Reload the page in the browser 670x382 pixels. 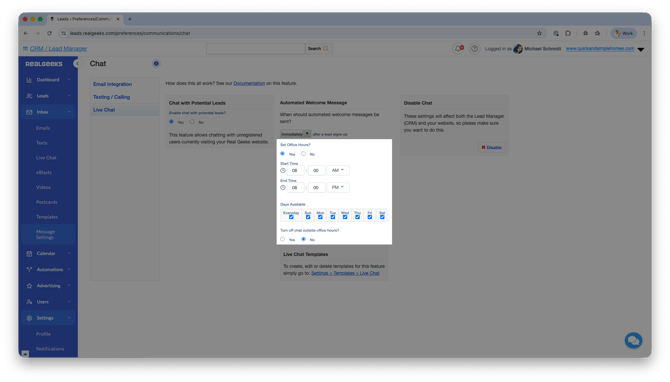click(x=49, y=33)
